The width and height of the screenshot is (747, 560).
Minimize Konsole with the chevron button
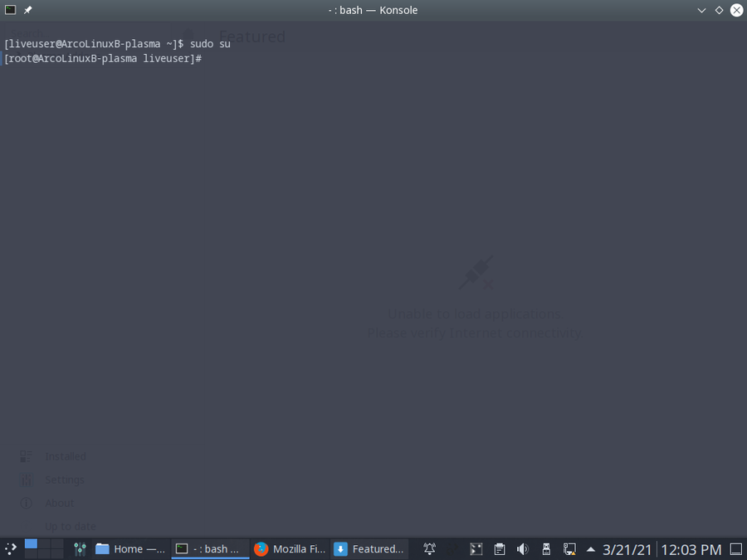pos(701,10)
